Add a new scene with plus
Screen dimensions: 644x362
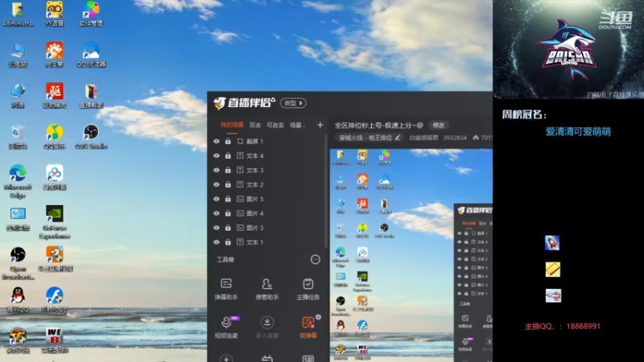[320, 125]
